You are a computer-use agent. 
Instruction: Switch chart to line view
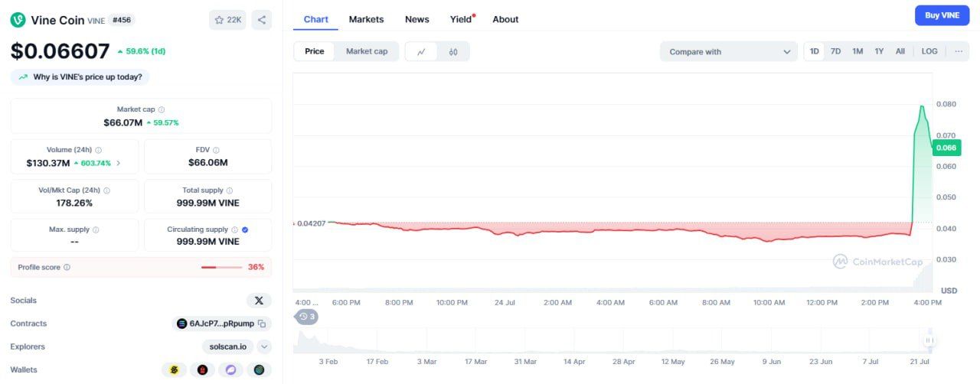pyautogui.click(x=421, y=51)
